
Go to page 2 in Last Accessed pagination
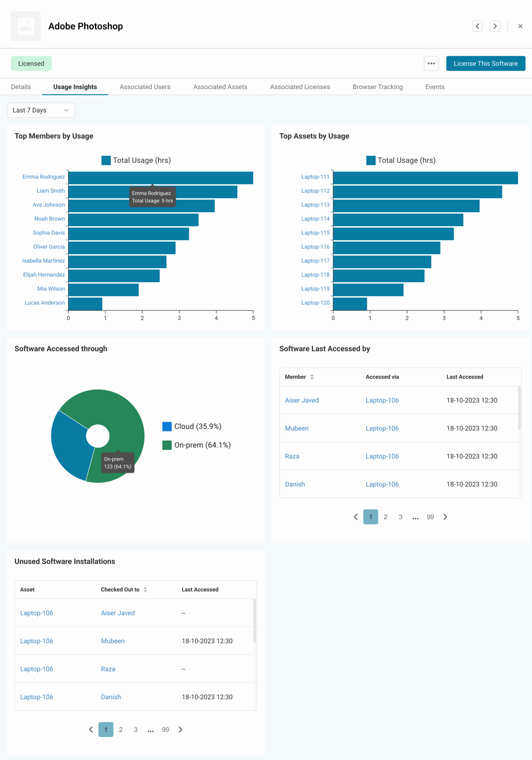click(x=385, y=517)
